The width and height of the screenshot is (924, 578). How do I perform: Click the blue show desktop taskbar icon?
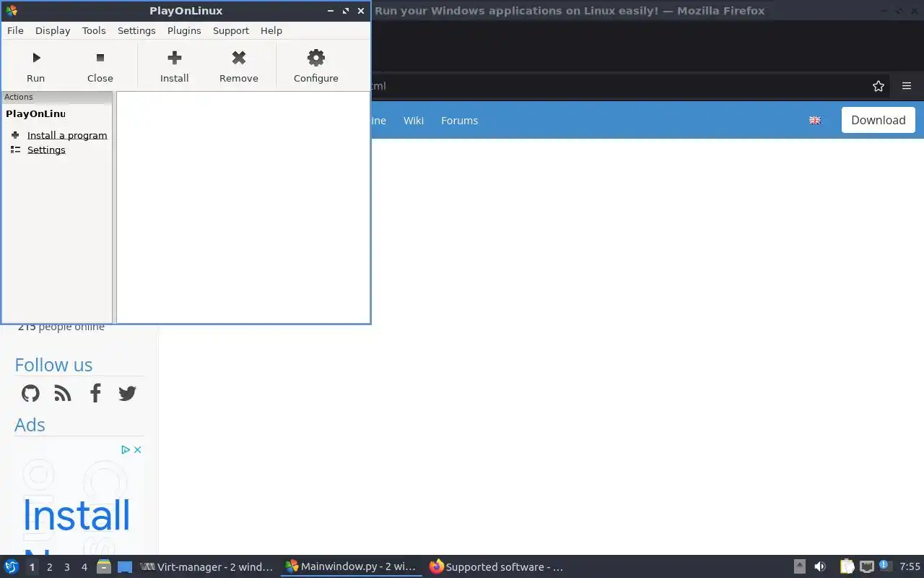coord(125,567)
